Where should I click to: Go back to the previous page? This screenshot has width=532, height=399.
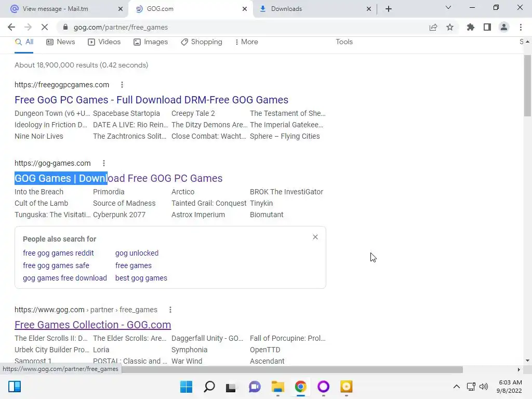(x=11, y=27)
